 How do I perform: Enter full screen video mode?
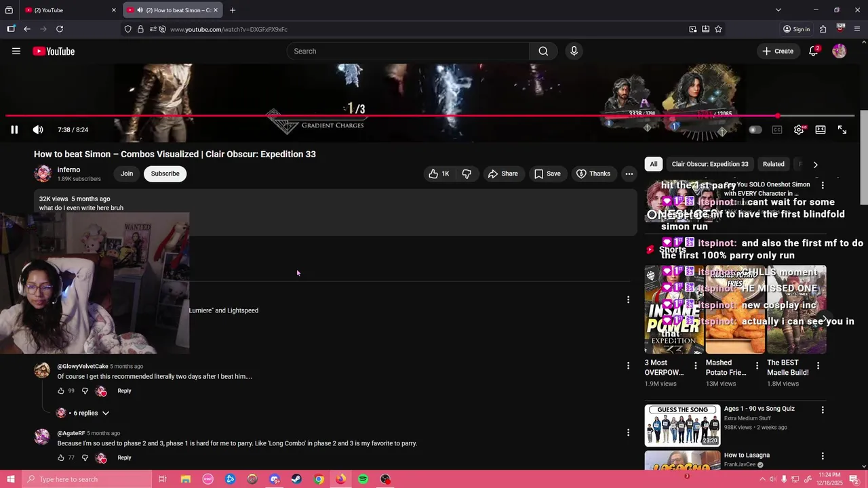842,129
